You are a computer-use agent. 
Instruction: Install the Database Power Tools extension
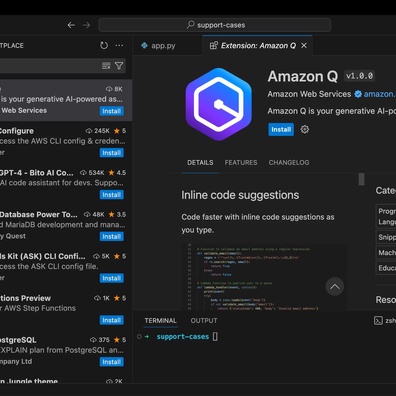(x=112, y=236)
